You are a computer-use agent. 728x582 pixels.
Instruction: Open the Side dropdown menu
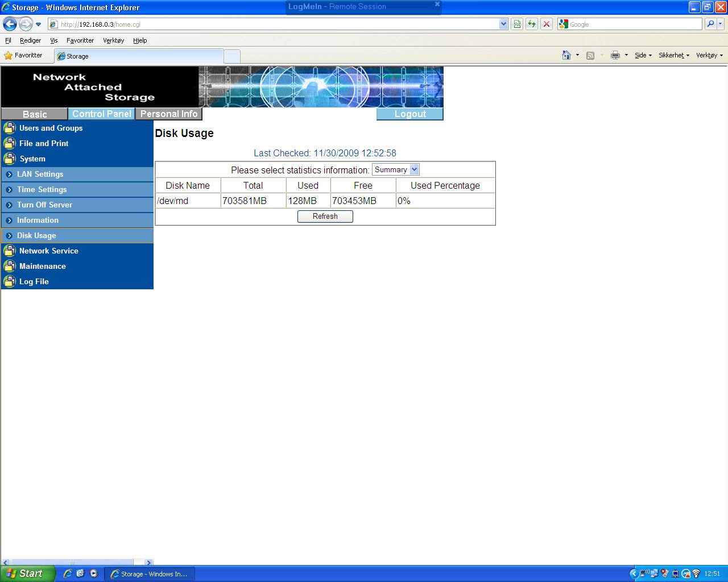click(x=643, y=55)
